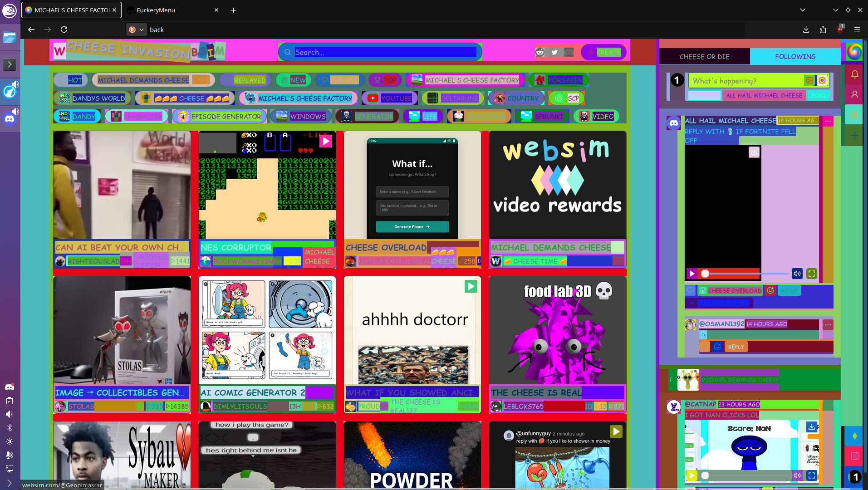
Task: Select the NEW filter
Action: (x=293, y=80)
